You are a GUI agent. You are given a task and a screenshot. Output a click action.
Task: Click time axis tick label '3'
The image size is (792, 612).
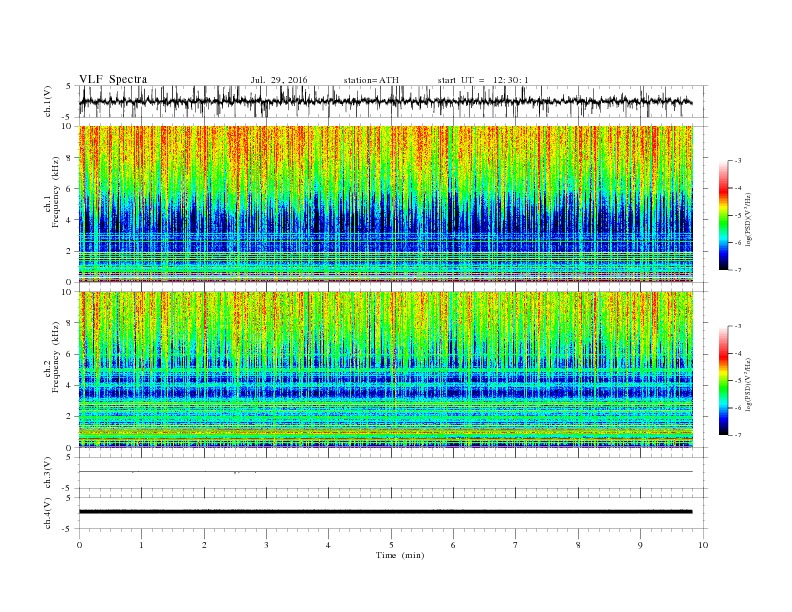point(266,545)
